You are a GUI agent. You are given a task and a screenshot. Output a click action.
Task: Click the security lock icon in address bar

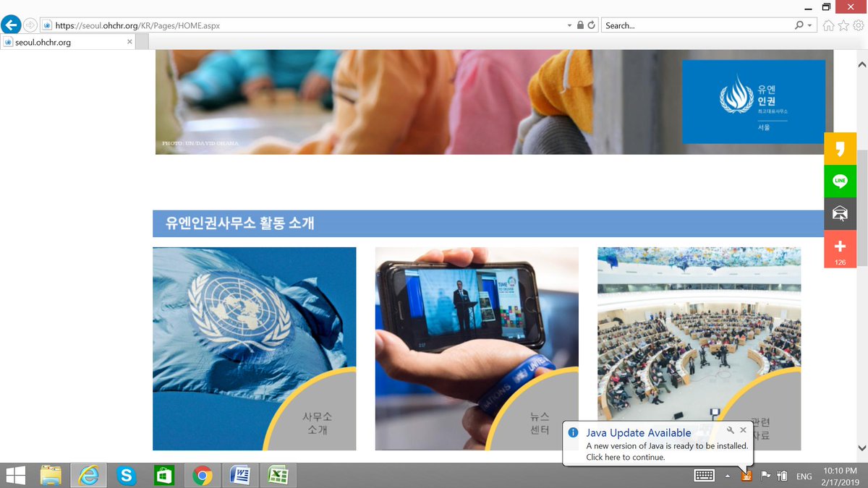point(580,25)
